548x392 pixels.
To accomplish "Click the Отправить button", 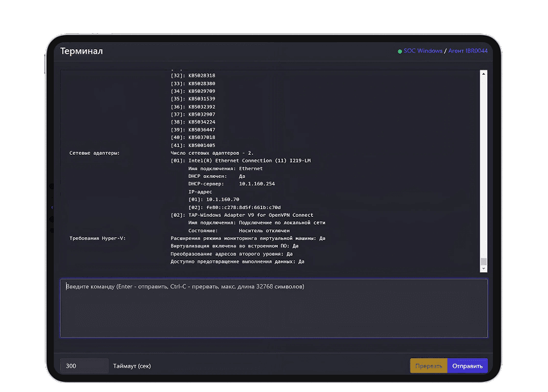I will [x=467, y=366].
